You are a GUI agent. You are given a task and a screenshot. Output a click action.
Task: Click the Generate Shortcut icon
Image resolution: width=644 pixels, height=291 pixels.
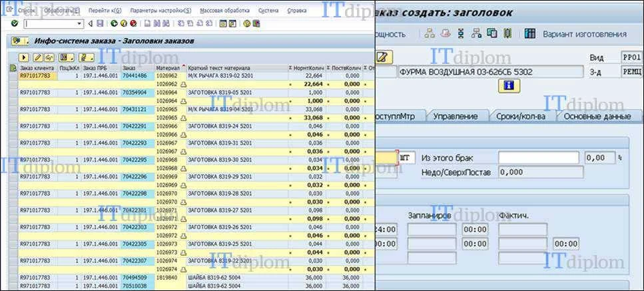[232, 24]
